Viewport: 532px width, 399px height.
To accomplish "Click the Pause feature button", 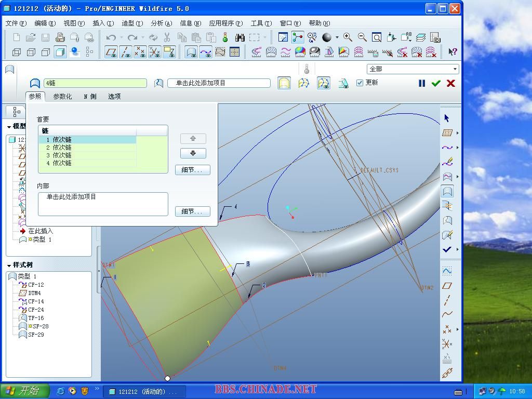I will click(x=422, y=83).
